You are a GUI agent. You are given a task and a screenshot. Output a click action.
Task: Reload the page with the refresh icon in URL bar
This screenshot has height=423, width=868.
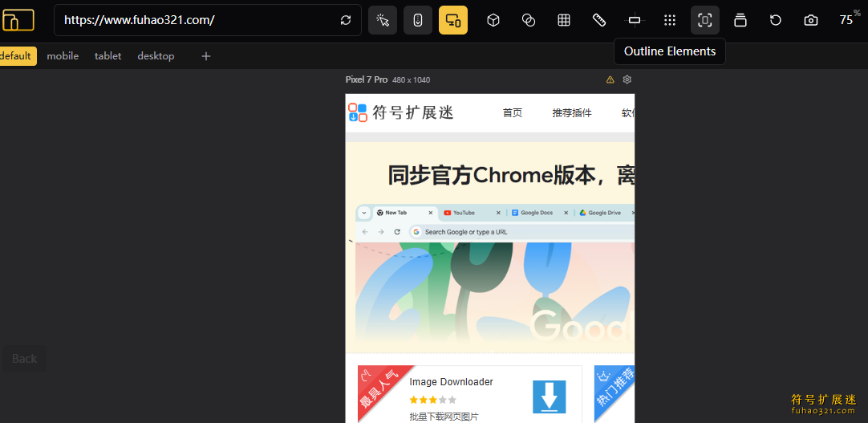click(x=346, y=21)
